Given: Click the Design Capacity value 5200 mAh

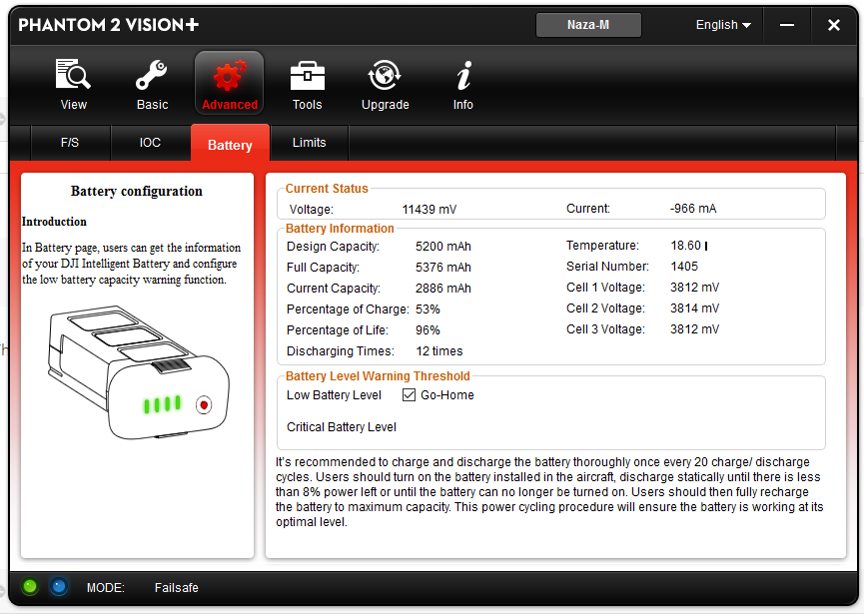Looking at the screenshot, I should click(x=443, y=247).
